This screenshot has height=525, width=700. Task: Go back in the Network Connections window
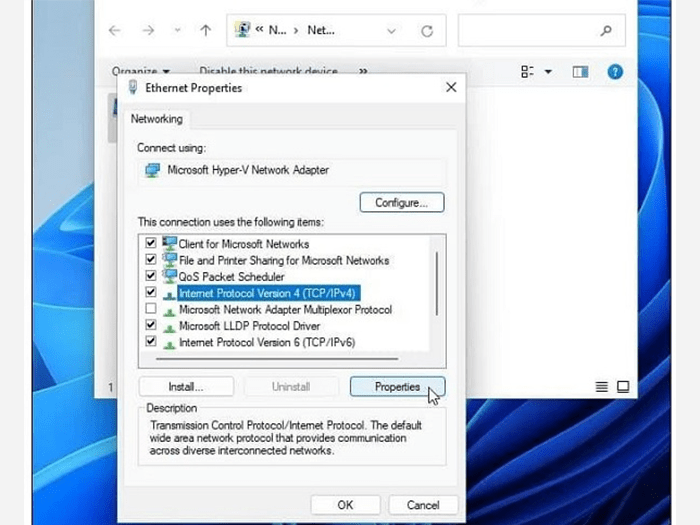[115, 30]
